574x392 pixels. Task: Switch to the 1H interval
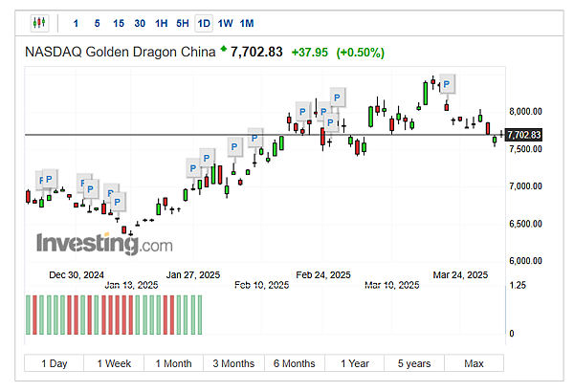coord(161,24)
